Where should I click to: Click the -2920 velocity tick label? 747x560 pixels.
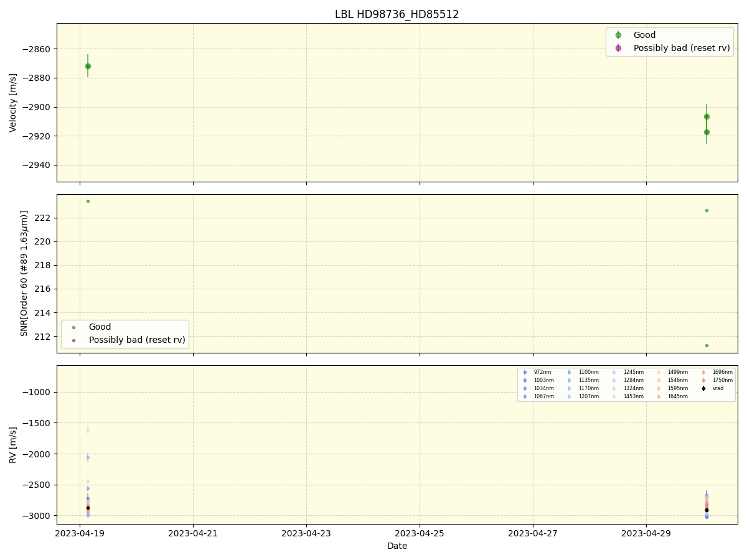(x=37, y=136)
